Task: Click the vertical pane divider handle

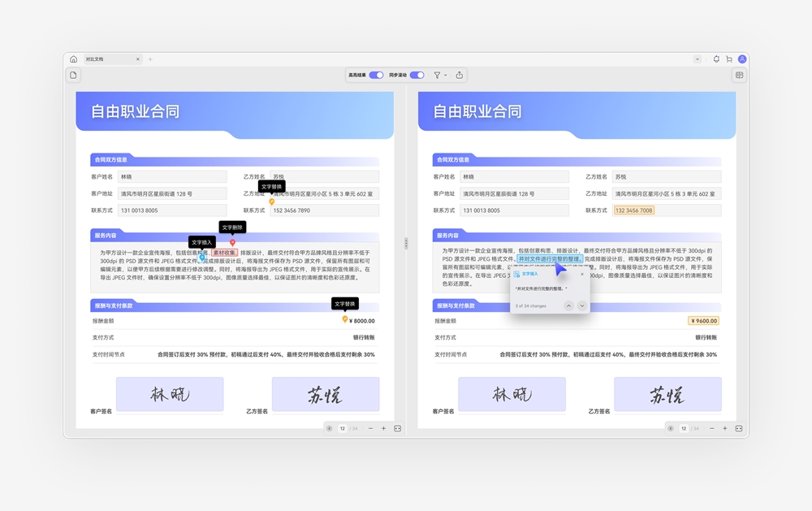Action: (406, 243)
